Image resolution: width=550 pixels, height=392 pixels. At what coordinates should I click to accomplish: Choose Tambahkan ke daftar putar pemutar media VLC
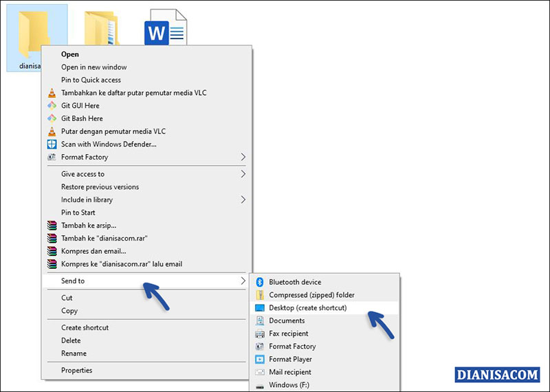[146, 93]
